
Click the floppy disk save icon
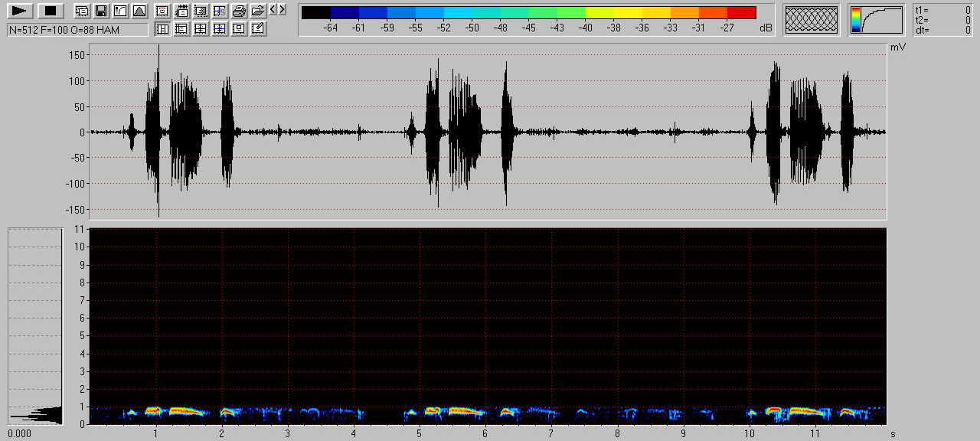[x=100, y=11]
